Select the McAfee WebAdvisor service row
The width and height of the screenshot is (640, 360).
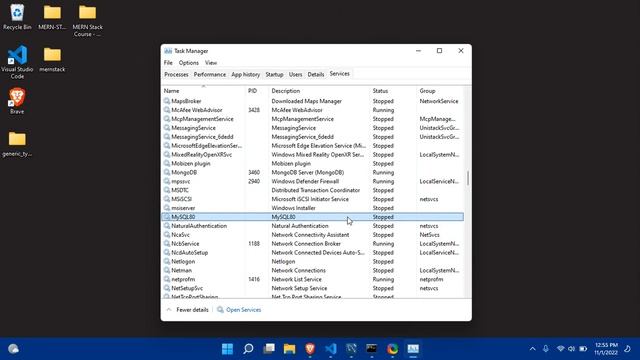click(313, 110)
